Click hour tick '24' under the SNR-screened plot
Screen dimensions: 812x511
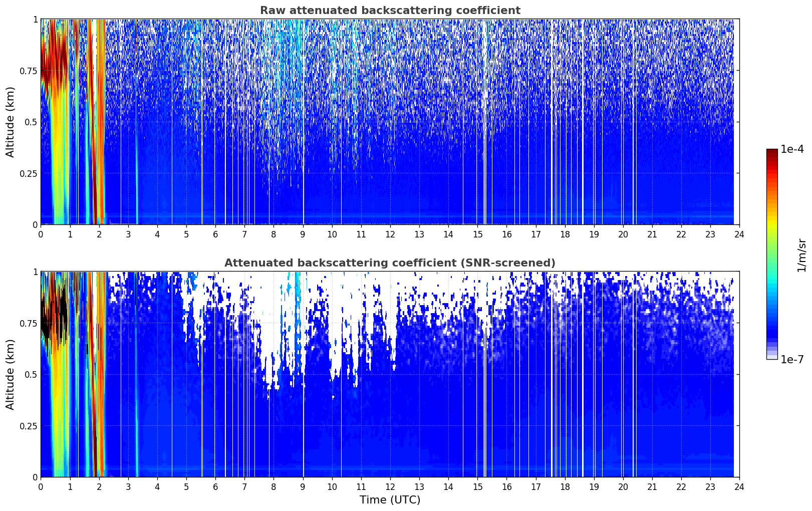click(739, 486)
